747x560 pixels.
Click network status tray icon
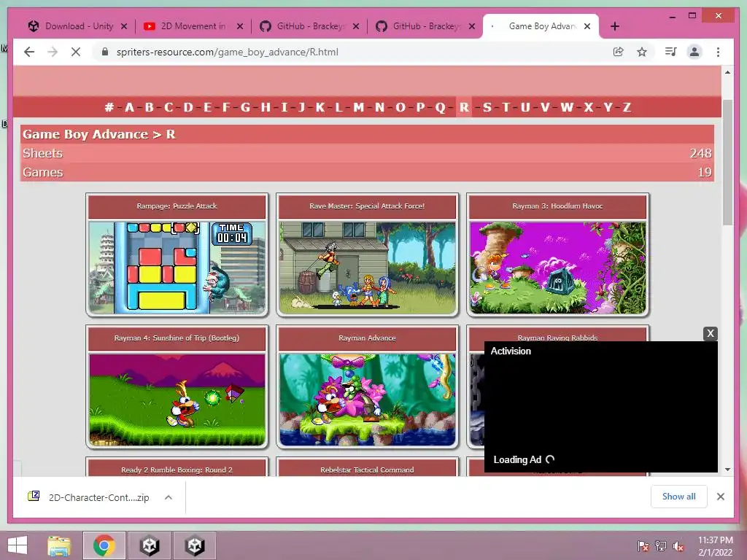click(661, 545)
